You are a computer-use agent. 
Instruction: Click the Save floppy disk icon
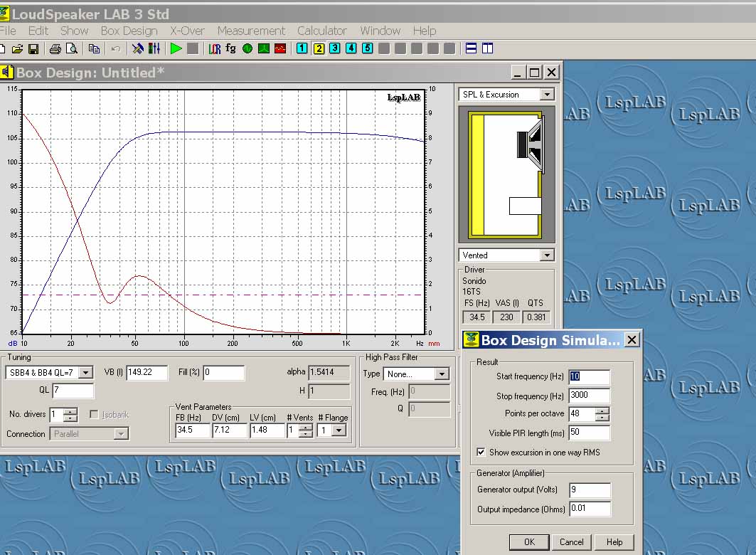click(33, 48)
